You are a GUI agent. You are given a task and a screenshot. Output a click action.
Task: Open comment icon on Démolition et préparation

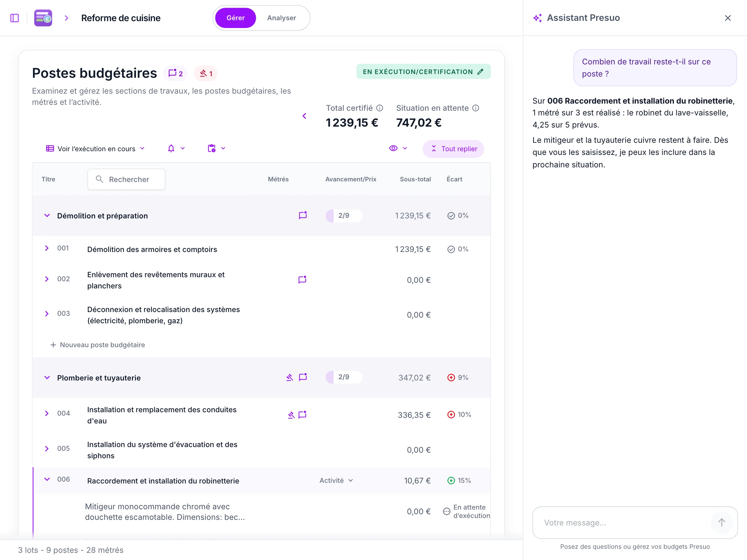click(x=303, y=215)
